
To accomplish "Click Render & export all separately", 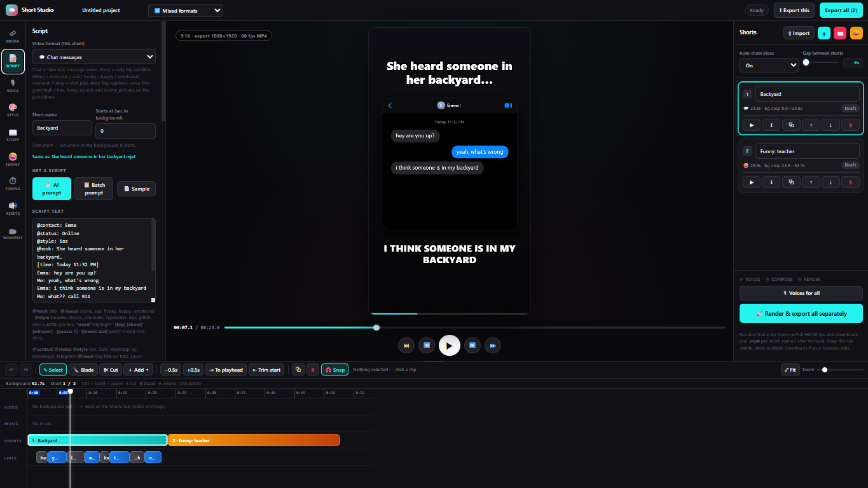I will coord(801,314).
